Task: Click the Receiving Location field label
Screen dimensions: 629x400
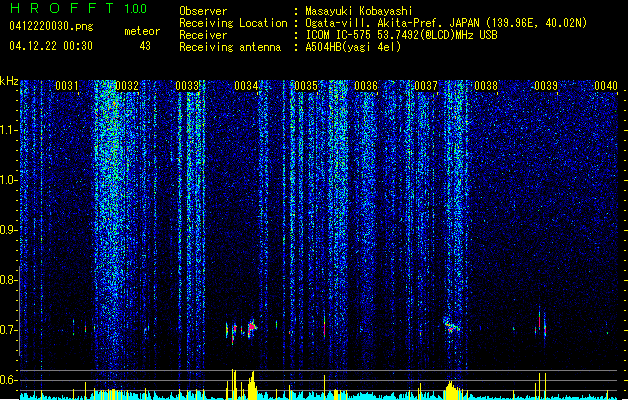Action: pyautogui.click(x=233, y=23)
